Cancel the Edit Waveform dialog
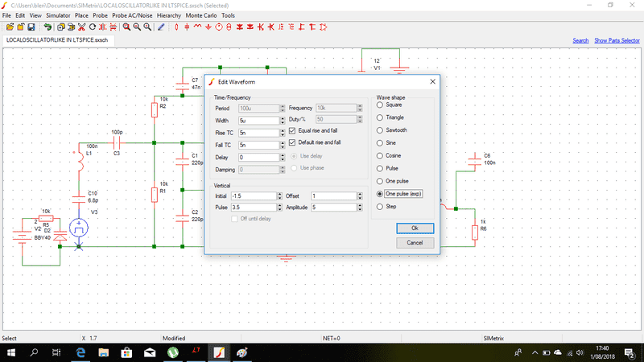Image resolution: width=644 pixels, height=362 pixels. [415, 243]
